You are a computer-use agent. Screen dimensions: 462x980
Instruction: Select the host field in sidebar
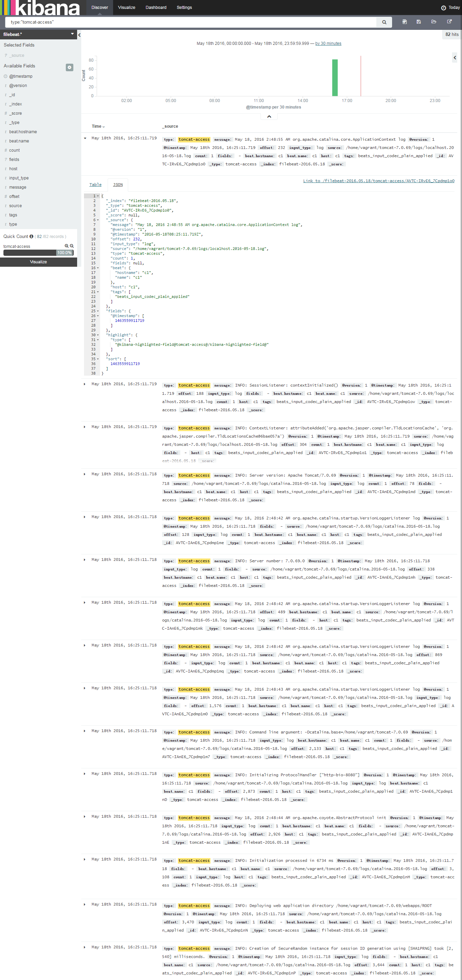[13, 169]
